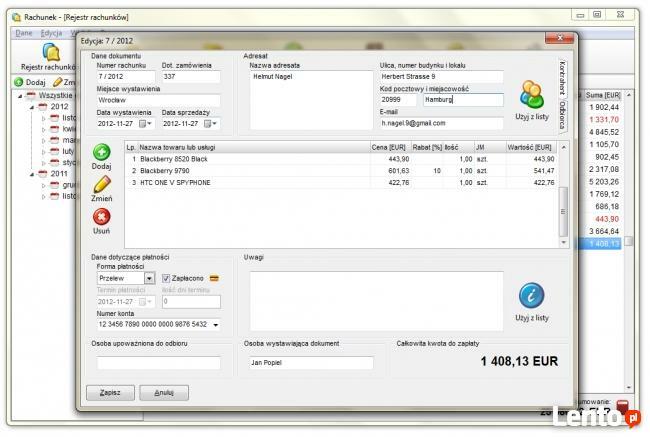Open the Data wystawienia date picker
This screenshot has width=650, height=437.
[148, 124]
